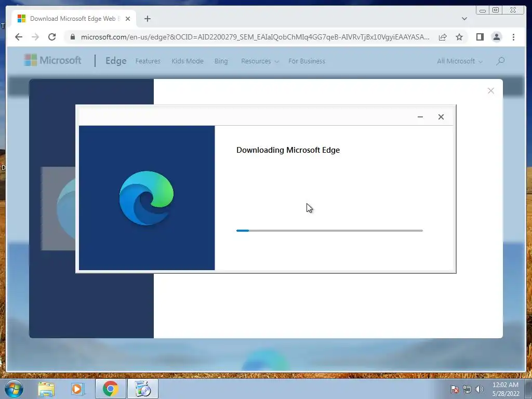
Task: Click the Edge download progress bar
Action: [x=329, y=231]
